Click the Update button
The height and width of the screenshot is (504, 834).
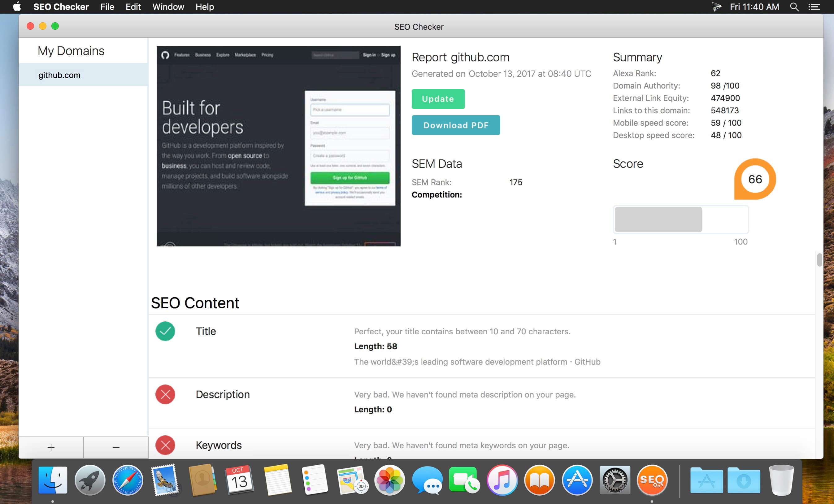[x=438, y=99]
